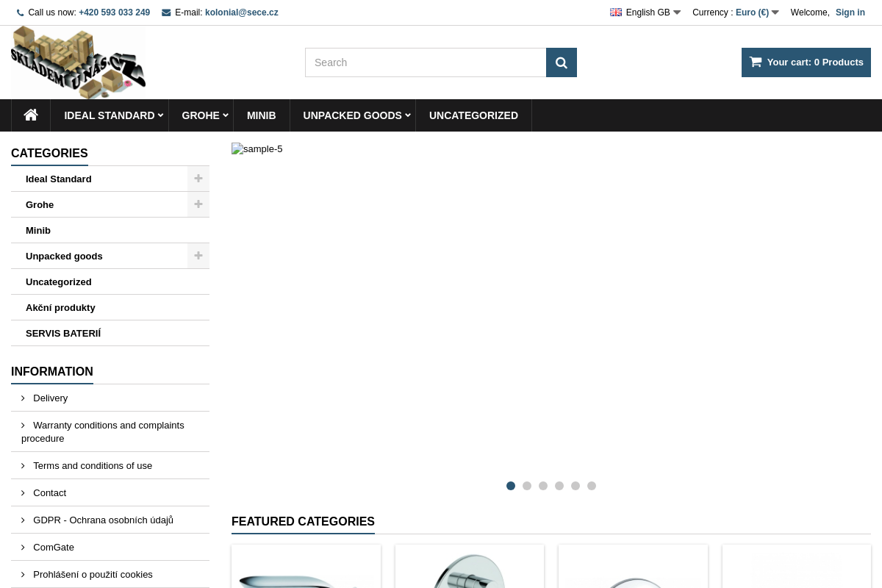Open Uncategorized sidebar category
Screen dimensions: 882x588
pos(59,282)
